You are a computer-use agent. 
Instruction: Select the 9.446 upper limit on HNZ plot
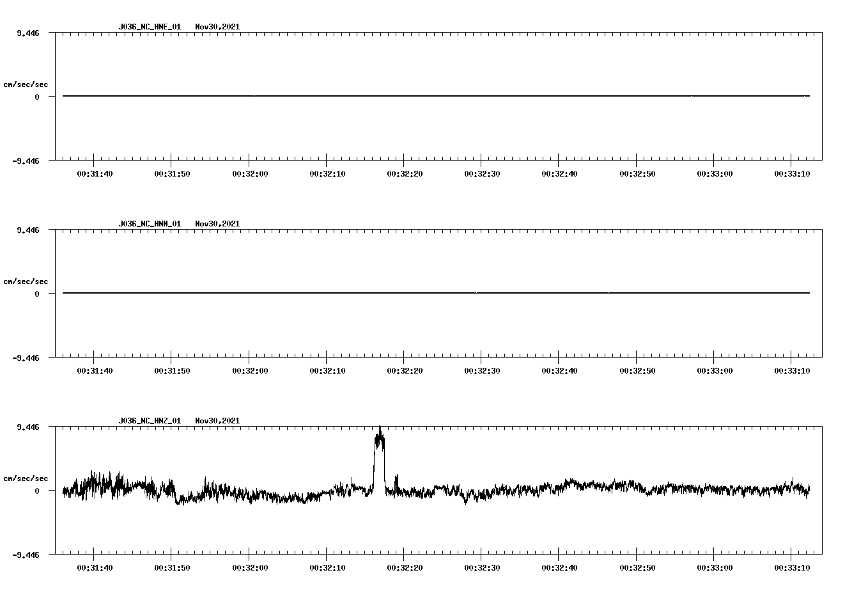28,427
